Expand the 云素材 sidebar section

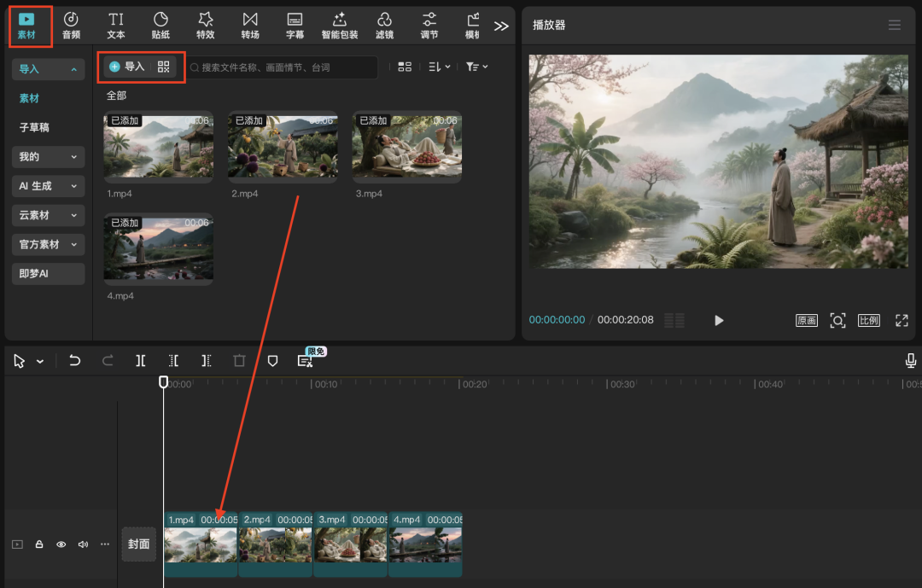[x=48, y=215]
